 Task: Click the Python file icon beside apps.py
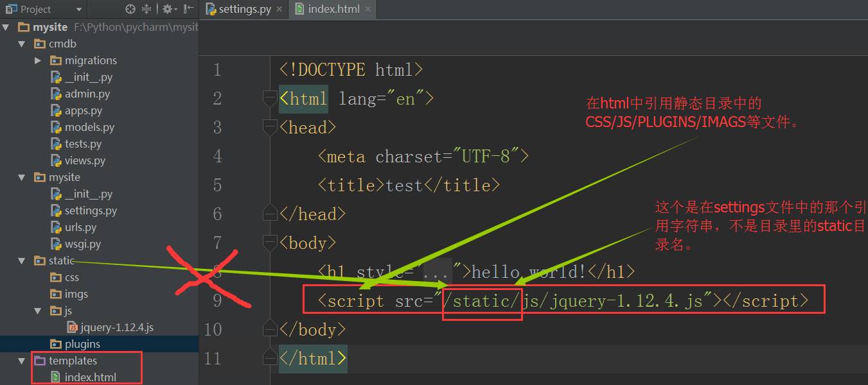point(56,110)
